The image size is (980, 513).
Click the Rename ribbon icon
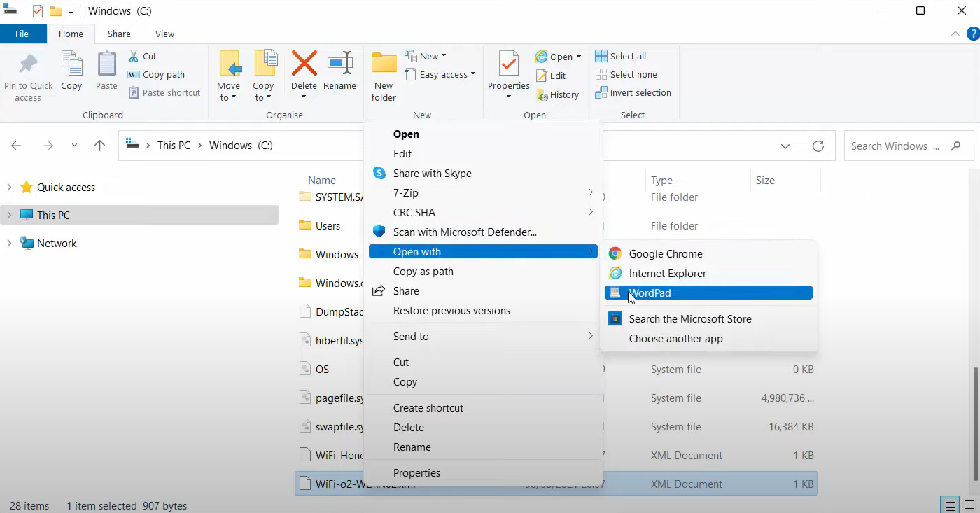click(339, 64)
